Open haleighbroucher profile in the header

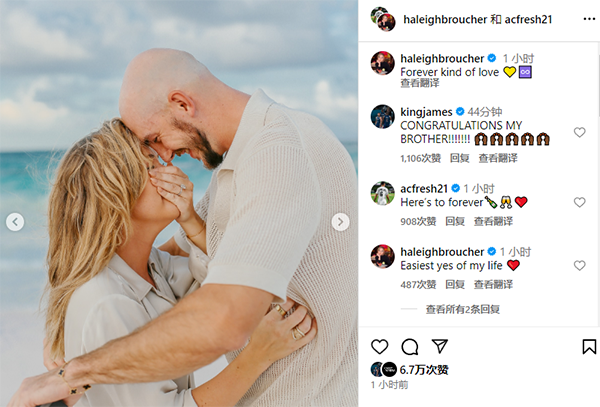click(x=445, y=19)
